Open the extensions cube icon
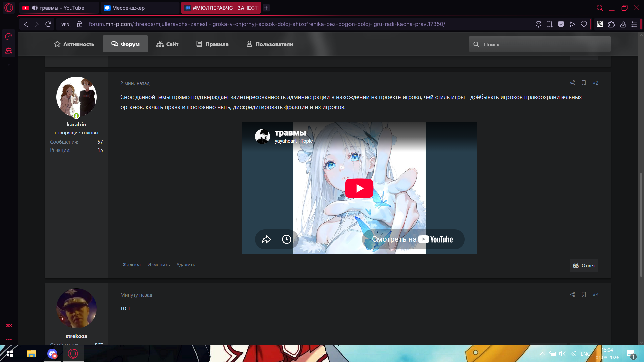 611,24
